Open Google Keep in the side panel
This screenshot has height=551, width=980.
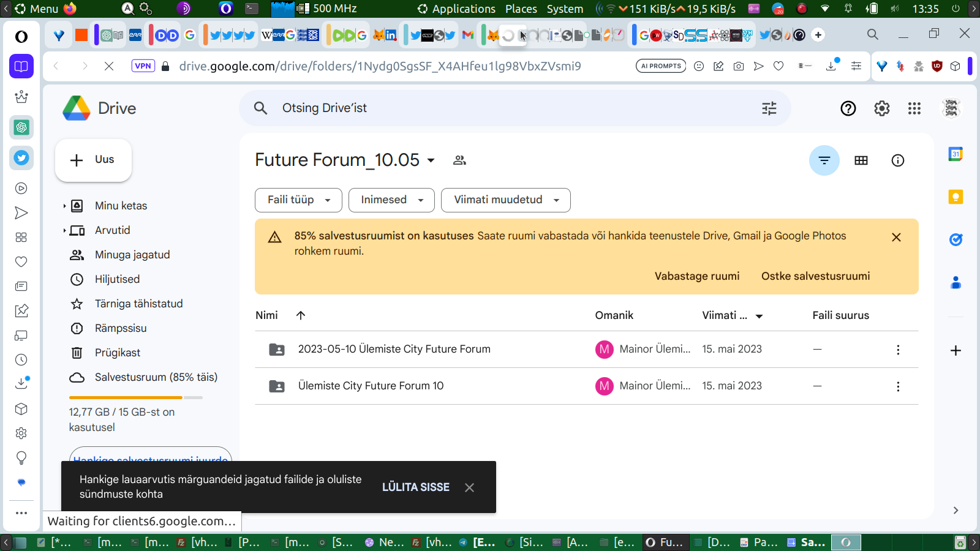click(956, 197)
